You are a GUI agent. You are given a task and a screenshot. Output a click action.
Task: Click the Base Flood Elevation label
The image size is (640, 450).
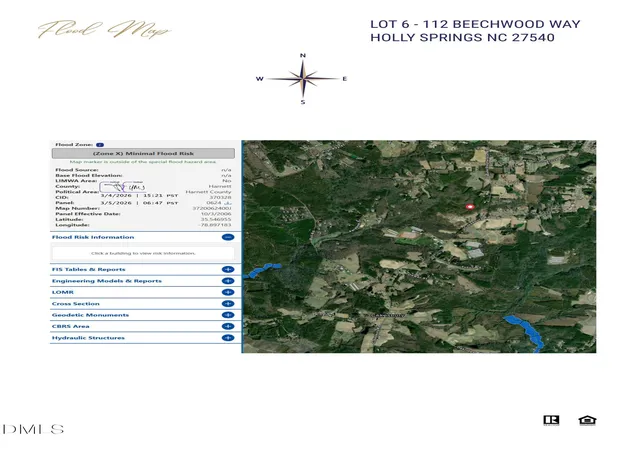(x=89, y=175)
